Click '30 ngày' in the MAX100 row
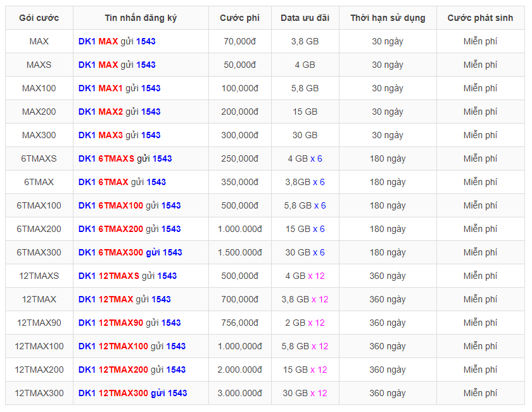 388,88
